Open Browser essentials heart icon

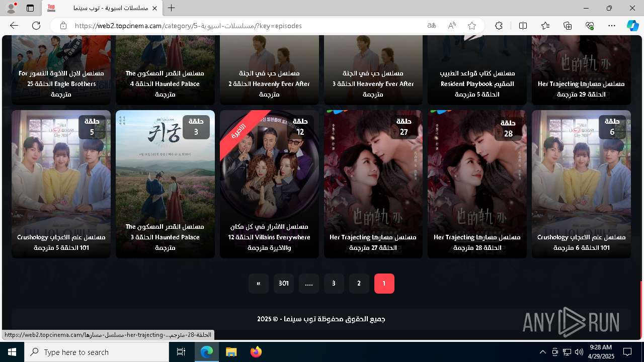tap(590, 26)
